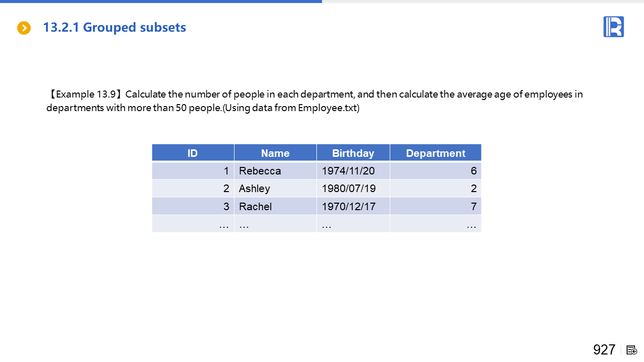Click the birthday cell 1970/12/17
Screen dimensions: 644x362
pyautogui.click(x=349, y=206)
